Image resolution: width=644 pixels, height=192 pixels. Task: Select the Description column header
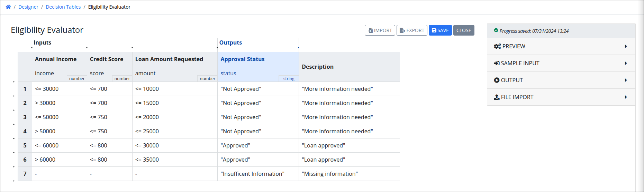(349, 67)
